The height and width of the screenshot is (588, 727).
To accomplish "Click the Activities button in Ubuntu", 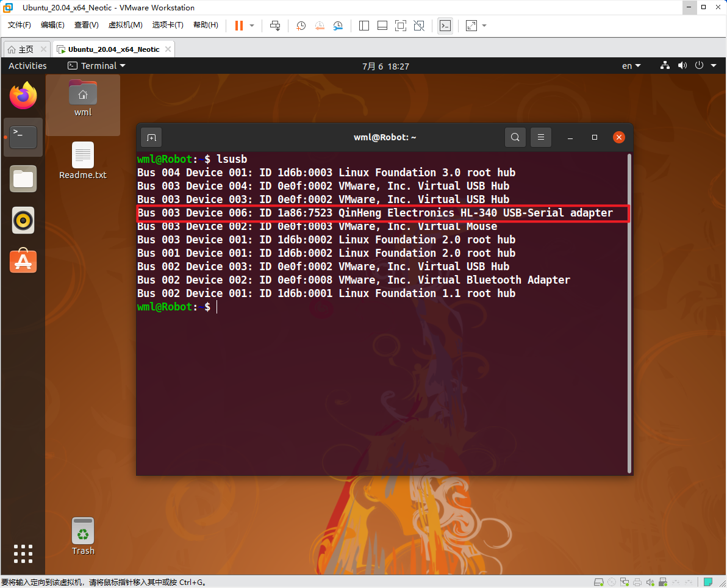I will 27,66.
